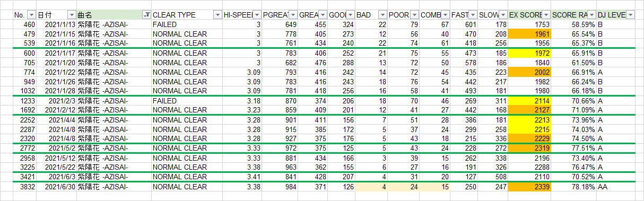The width and height of the screenshot is (644, 201).
Task: Select the score rate cell 77.51%
Action: [x=573, y=148]
